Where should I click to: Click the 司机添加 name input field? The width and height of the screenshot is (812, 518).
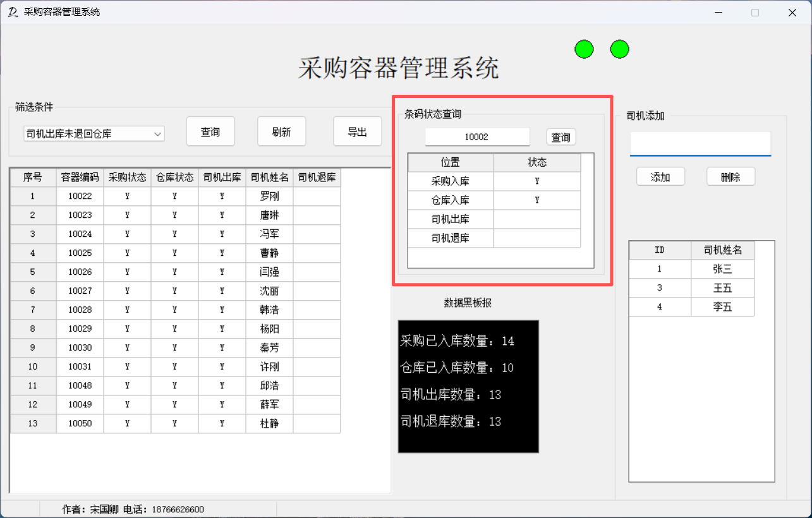click(x=700, y=143)
